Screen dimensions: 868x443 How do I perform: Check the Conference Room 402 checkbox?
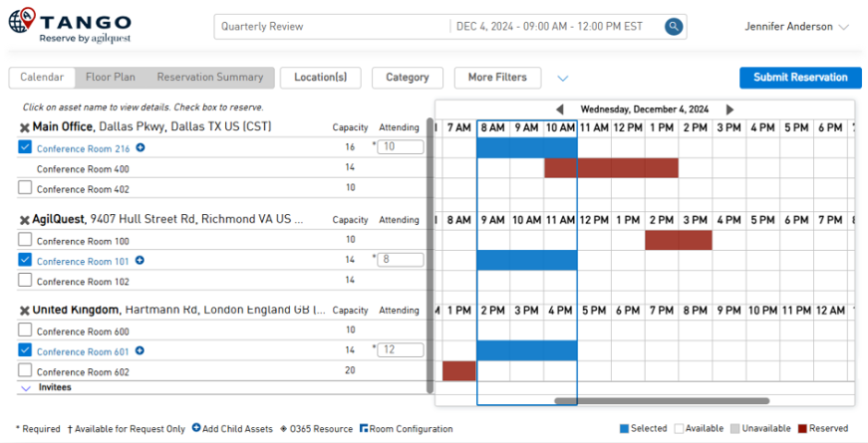[25, 188]
